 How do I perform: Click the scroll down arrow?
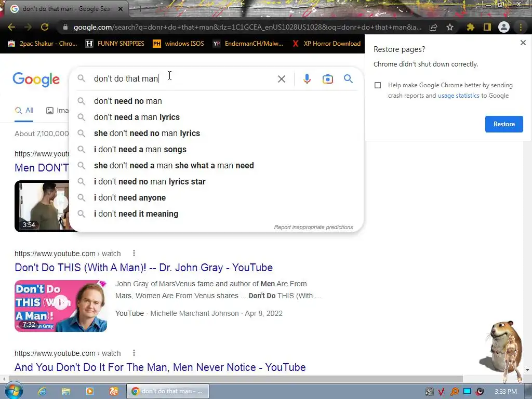527,370
